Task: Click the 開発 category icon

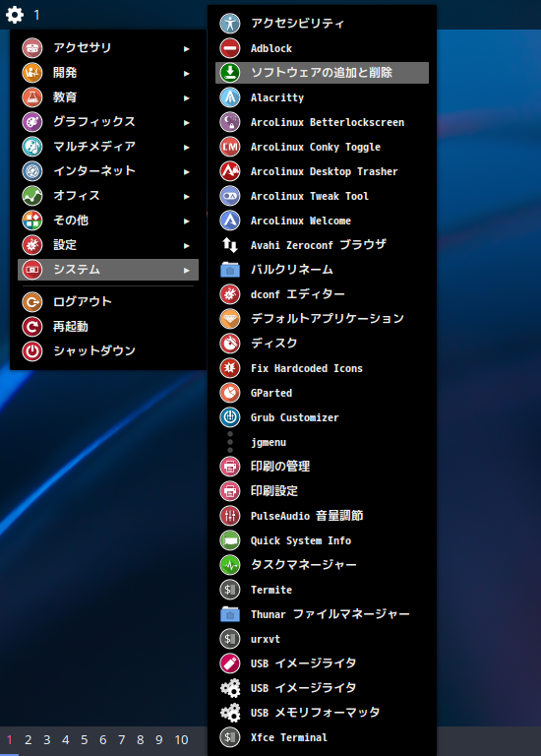Action: (32, 73)
